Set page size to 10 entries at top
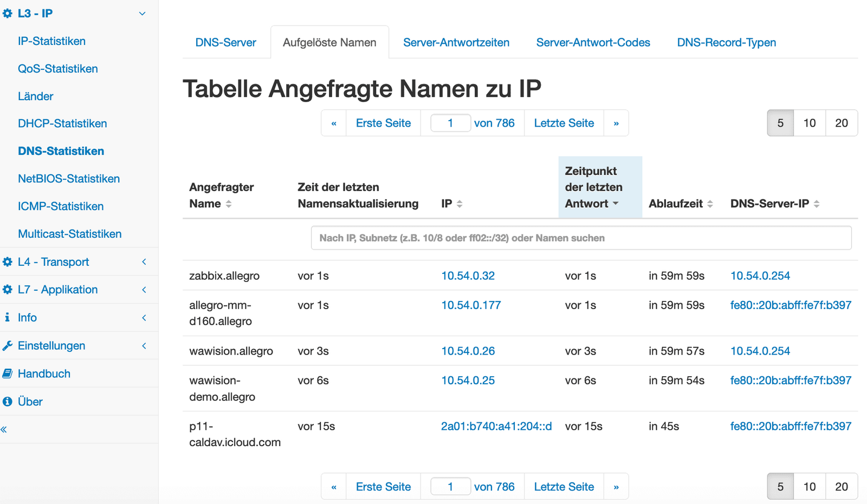The width and height of the screenshot is (867, 504). [x=809, y=123]
